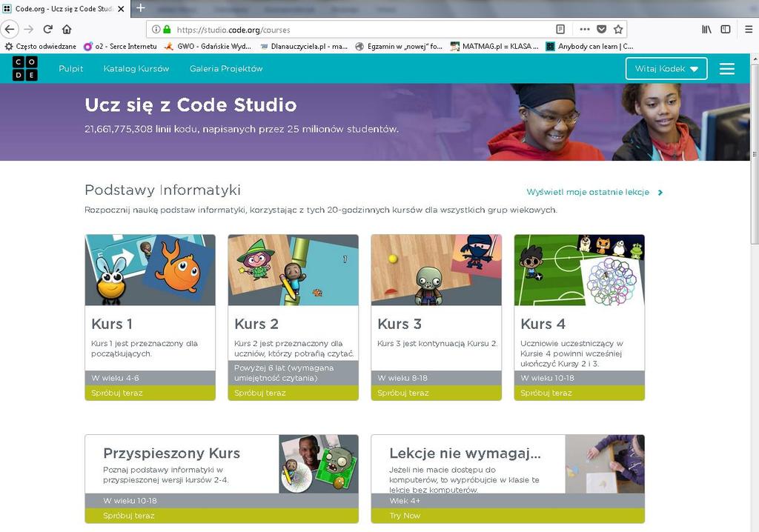759x532 pixels.
Task: Click the Code.org logo
Action: click(x=24, y=68)
